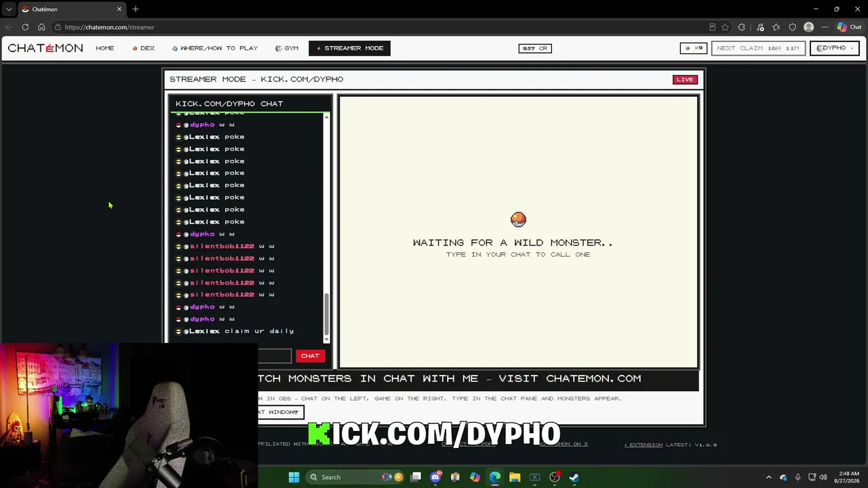Select the Streamer Mode nav tab
This screenshot has width=868, height=488.
click(350, 48)
